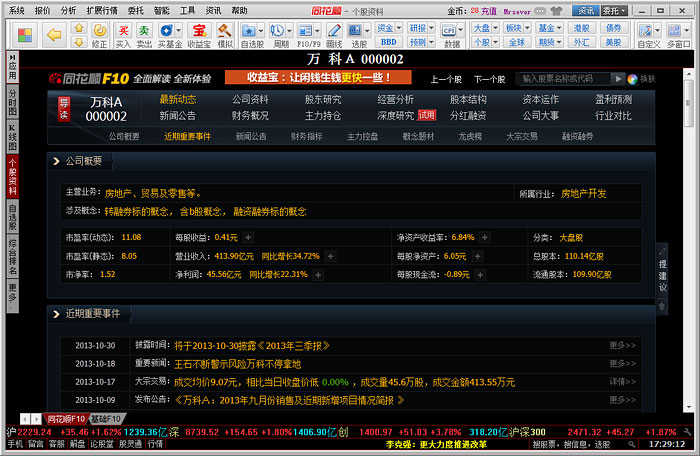Collapse the 公司概要 section arrow
This screenshot has width=700, height=456.
pyautogui.click(x=54, y=160)
